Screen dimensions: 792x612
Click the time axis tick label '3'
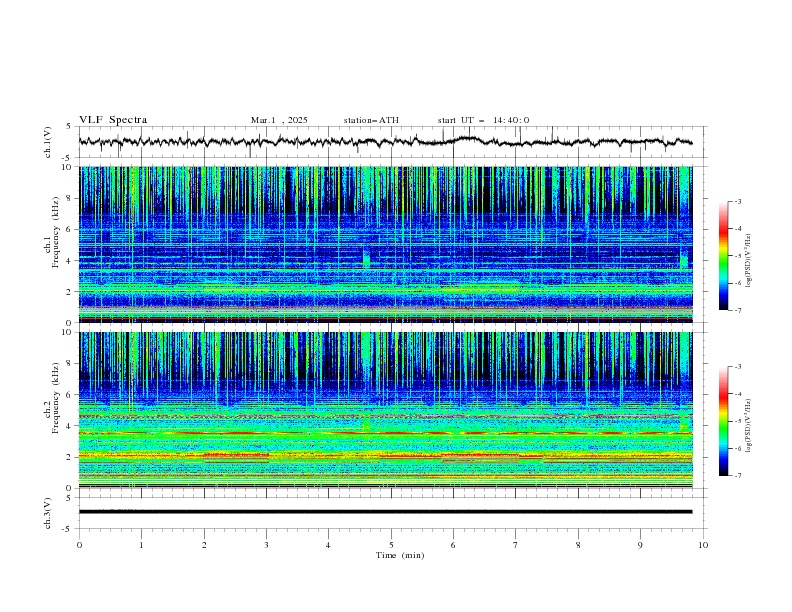[266, 545]
